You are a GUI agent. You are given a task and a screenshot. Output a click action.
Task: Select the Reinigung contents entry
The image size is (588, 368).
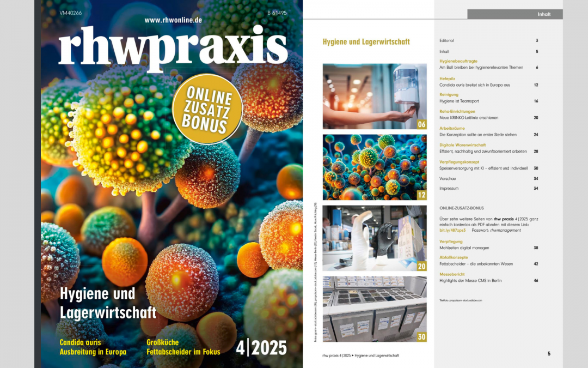[x=449, y=95]
